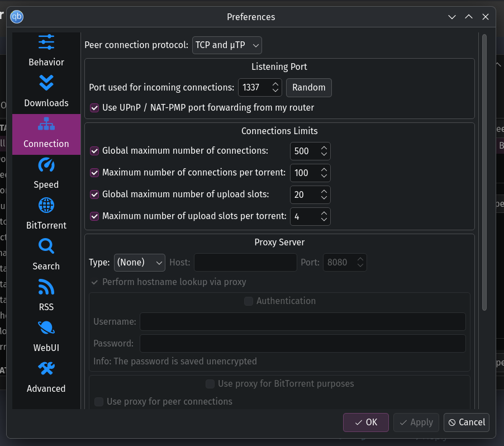Open the proxy Type dropdown
The image size is (504, 446).
(139, 262)
